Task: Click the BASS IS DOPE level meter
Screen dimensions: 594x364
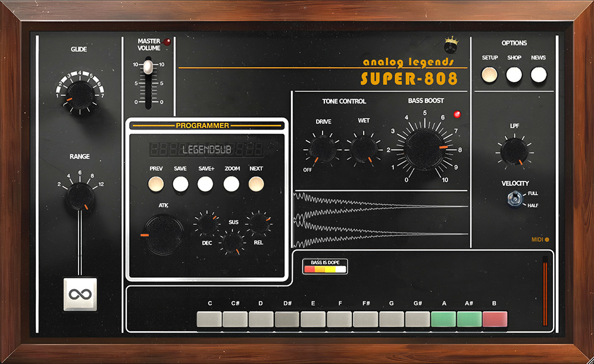Action: click(x=327, y=269)
